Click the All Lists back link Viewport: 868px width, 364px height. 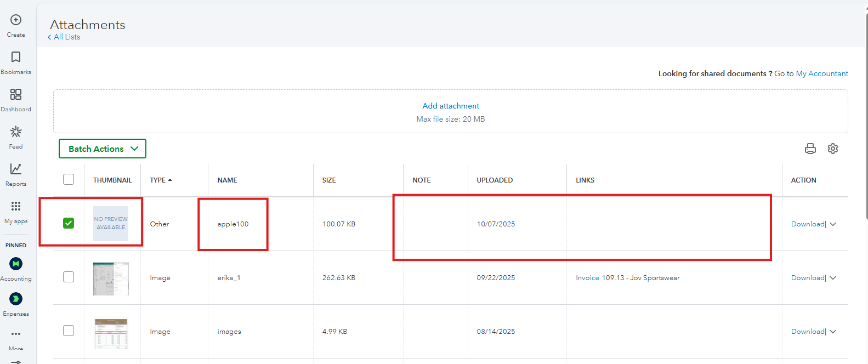(x=64, y=37)
